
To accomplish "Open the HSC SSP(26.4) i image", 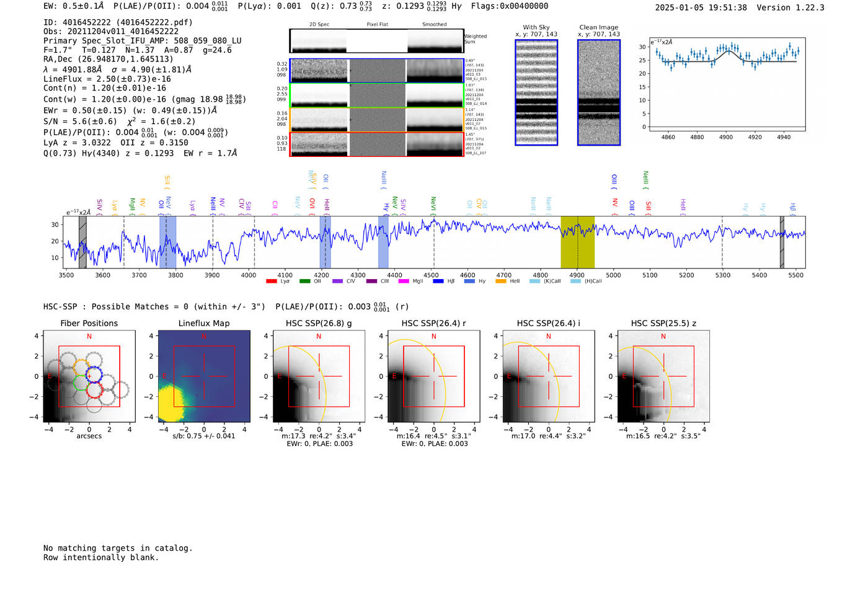I will tap(549, 376).
